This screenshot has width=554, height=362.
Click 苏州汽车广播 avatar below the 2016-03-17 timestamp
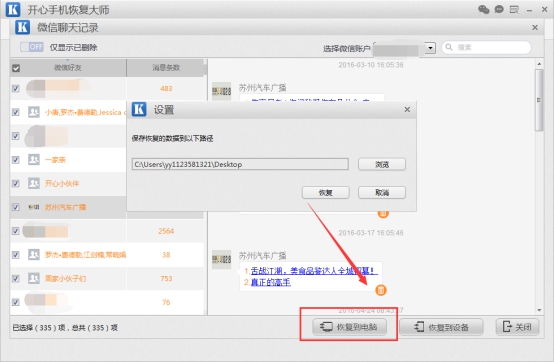pos(222,260)
